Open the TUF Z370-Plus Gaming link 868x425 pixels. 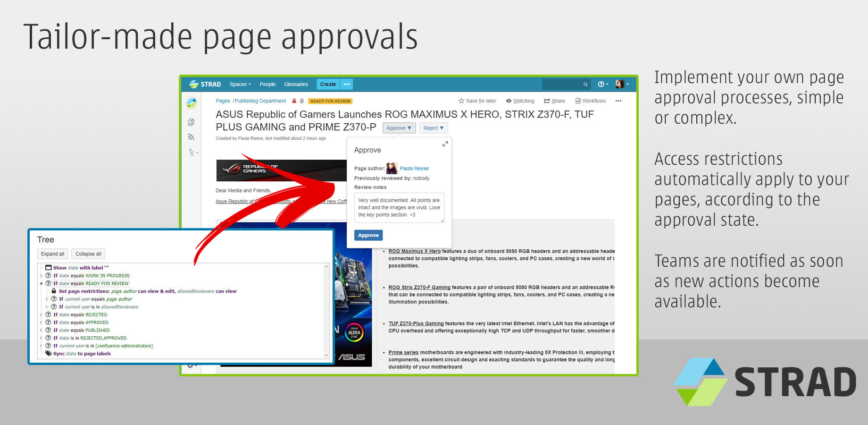click(x=416, y=323)
